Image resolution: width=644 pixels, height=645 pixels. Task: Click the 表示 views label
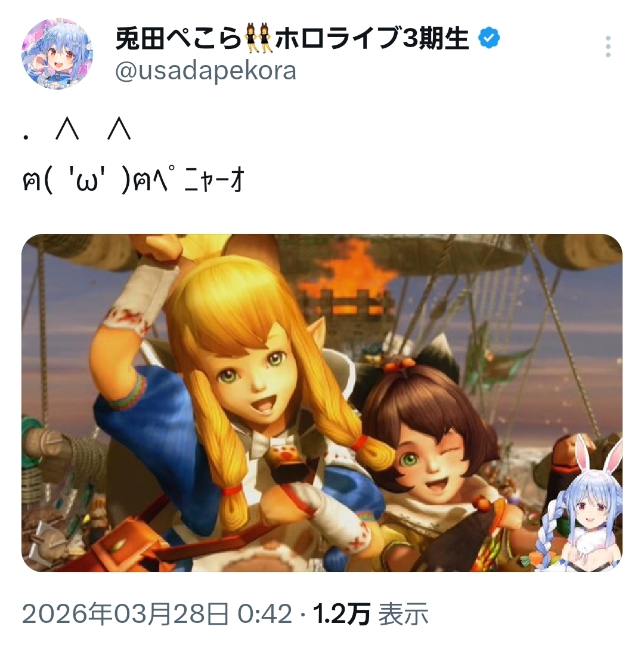click(403, 614)
